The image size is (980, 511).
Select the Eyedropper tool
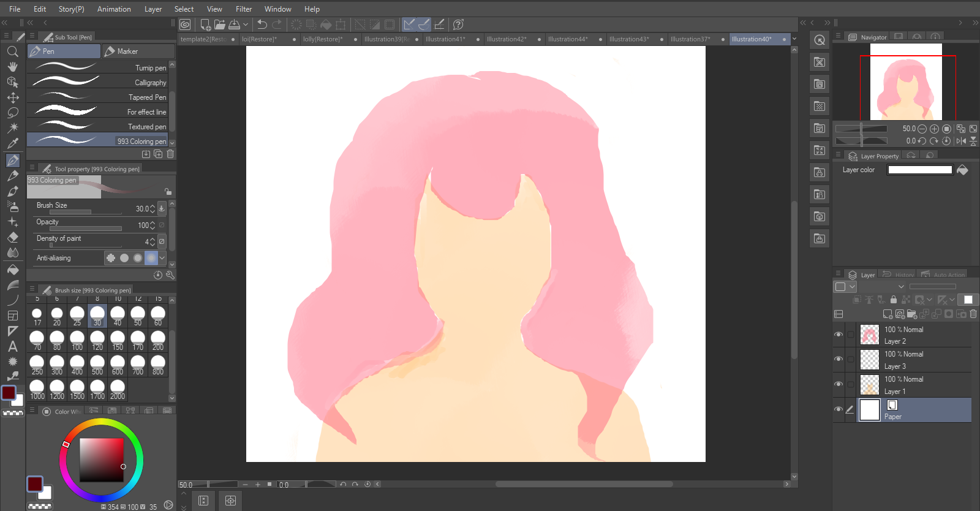click(x=12, y=143)
